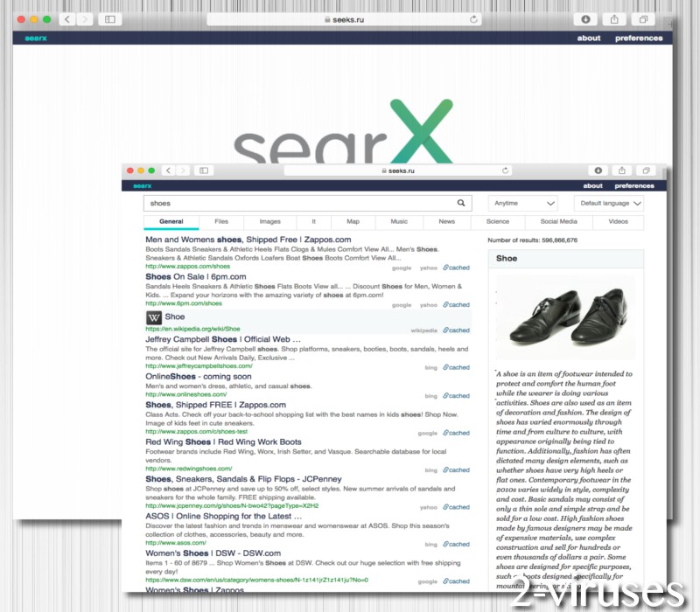Image resolution: width=700 pixels, height=612 pixels.
Task: Click the about link in front searx header
Action: (592, 185)
